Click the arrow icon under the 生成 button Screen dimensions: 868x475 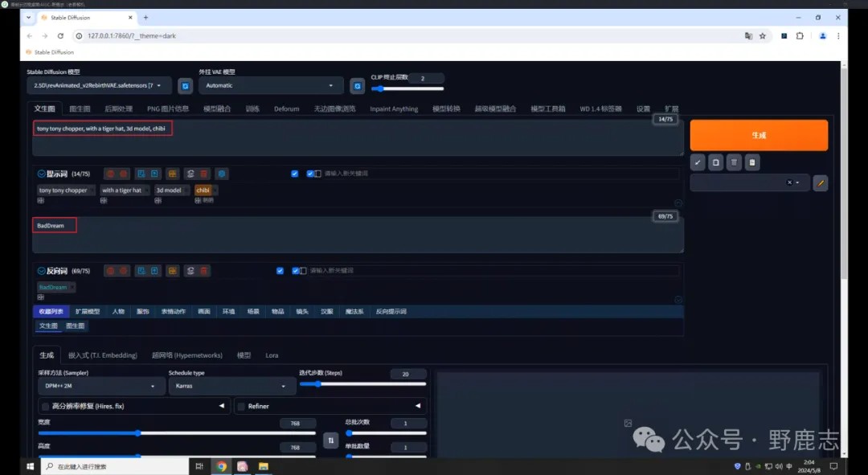click(698, 162)
